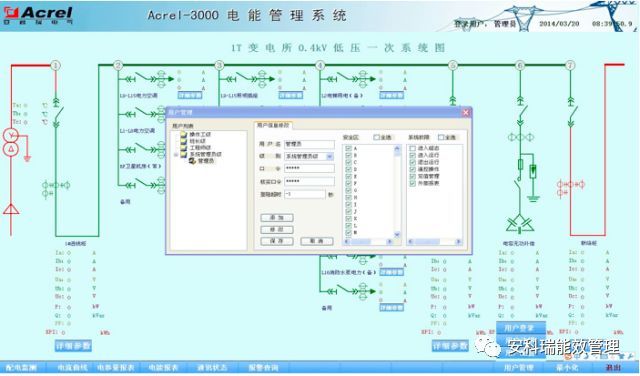Click the 操作工级 folder icon

(x=184, y=134)
